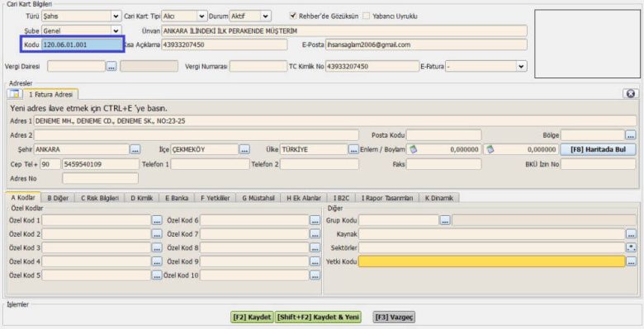
Task: Switch to the B Diğer tab
Action: pyautogui.click(x=58, y=198)
